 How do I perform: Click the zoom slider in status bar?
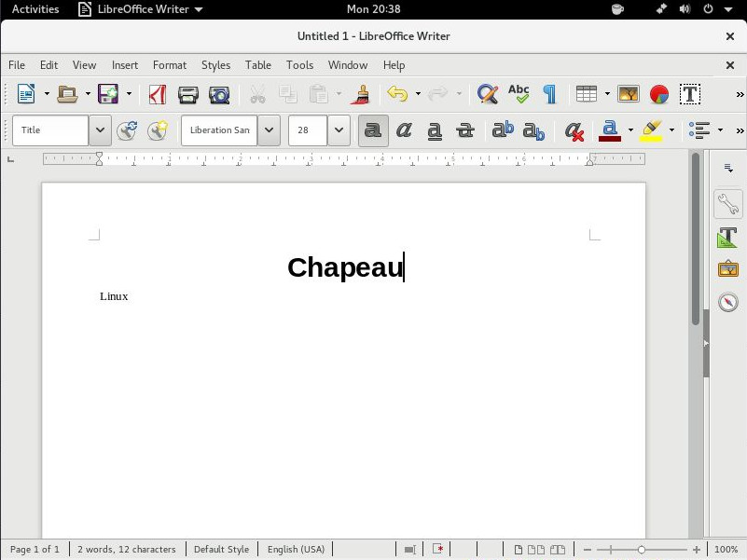(642, 550)
